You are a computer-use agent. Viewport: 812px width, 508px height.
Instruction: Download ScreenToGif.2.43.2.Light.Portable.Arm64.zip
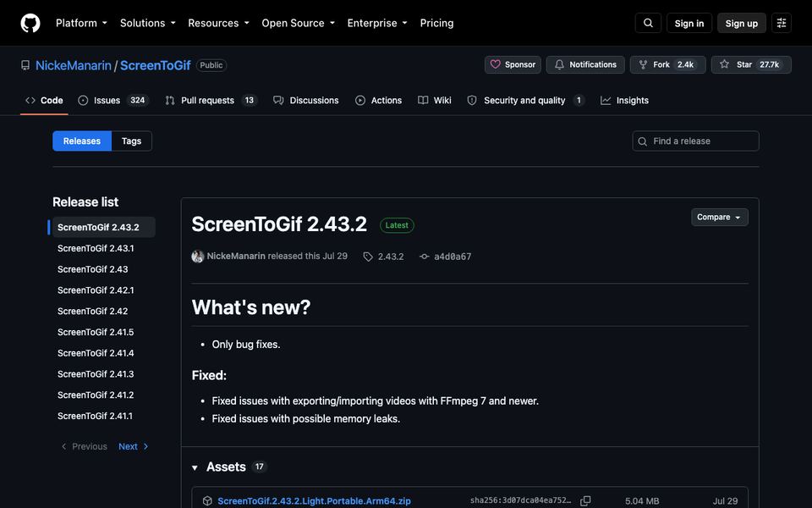[x=314, y=500]
